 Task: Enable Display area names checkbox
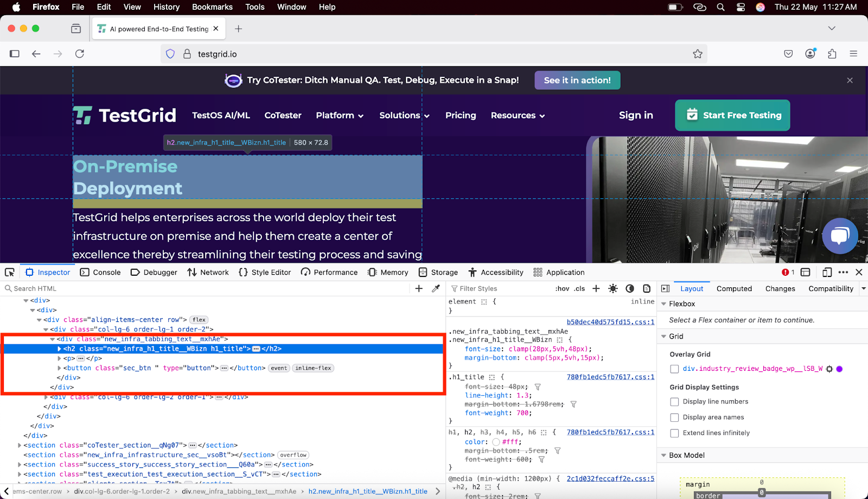[674, 418]
